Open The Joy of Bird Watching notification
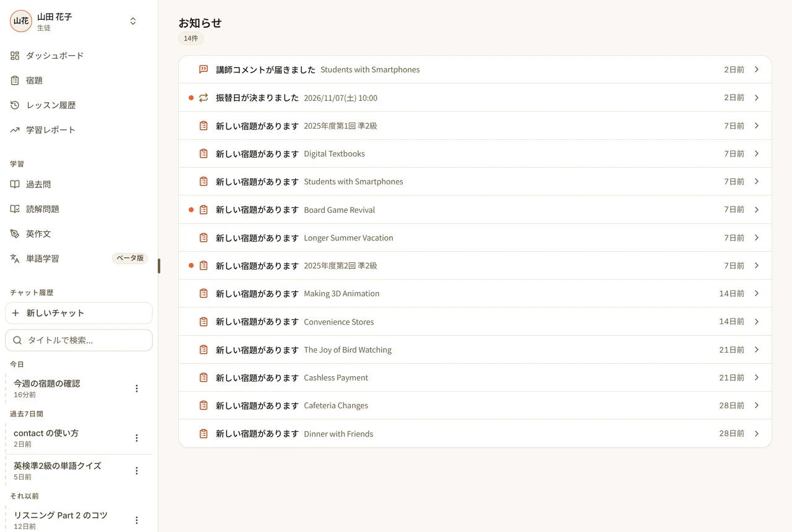792x532 pixels. tap(475, 350)
